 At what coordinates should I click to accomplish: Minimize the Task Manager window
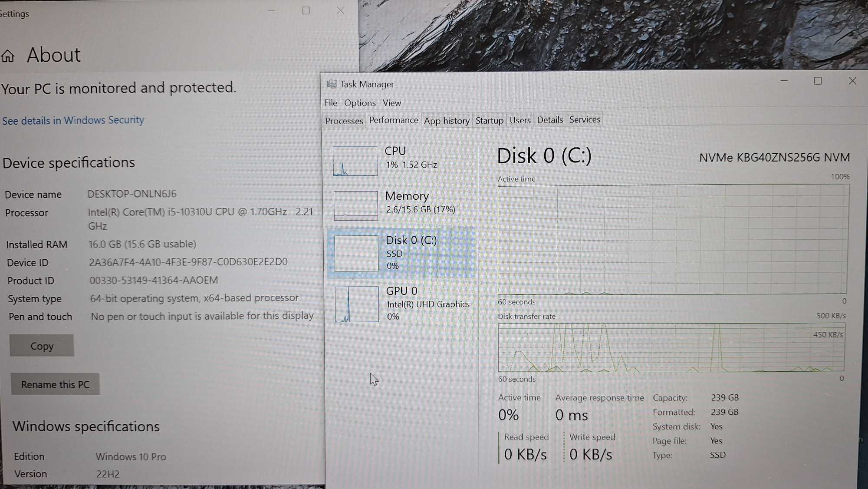784,81
